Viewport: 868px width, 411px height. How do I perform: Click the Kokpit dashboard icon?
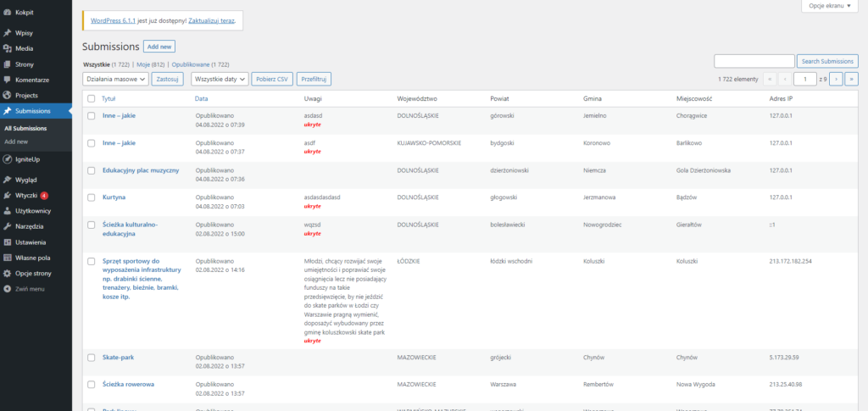7,12
